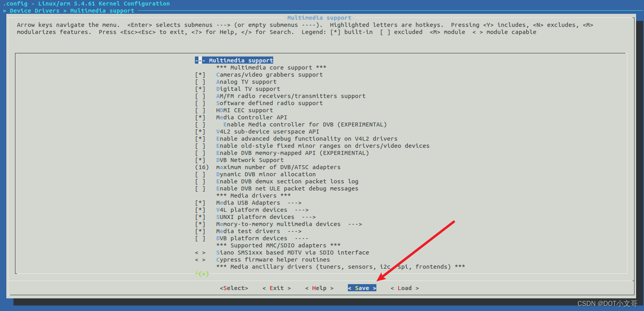
Task: Click the (+) more items indicator
Action: [204, 274]
